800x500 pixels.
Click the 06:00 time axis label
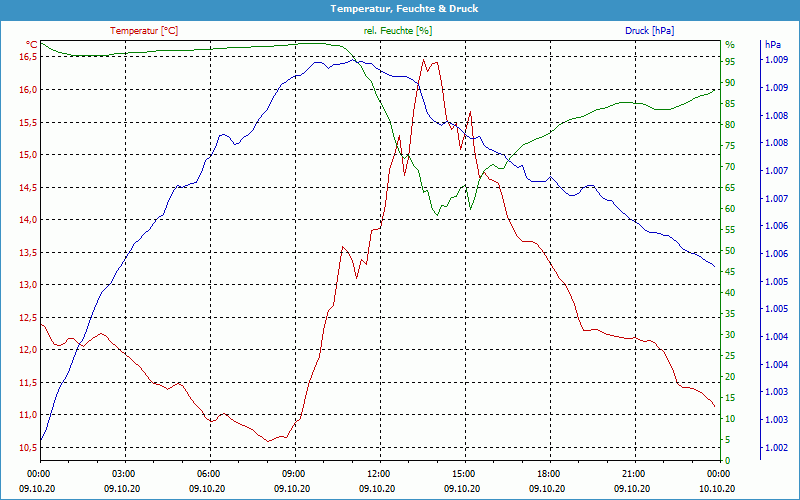tap(209, 473)
